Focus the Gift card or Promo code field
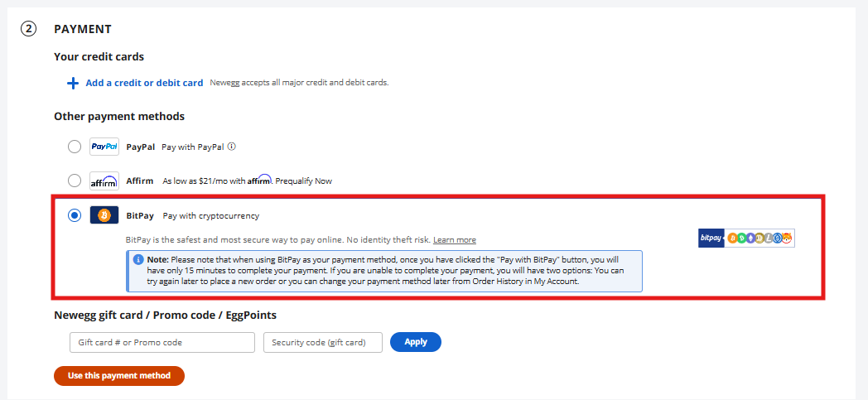The image size is (868, 400). coord(162,342)
